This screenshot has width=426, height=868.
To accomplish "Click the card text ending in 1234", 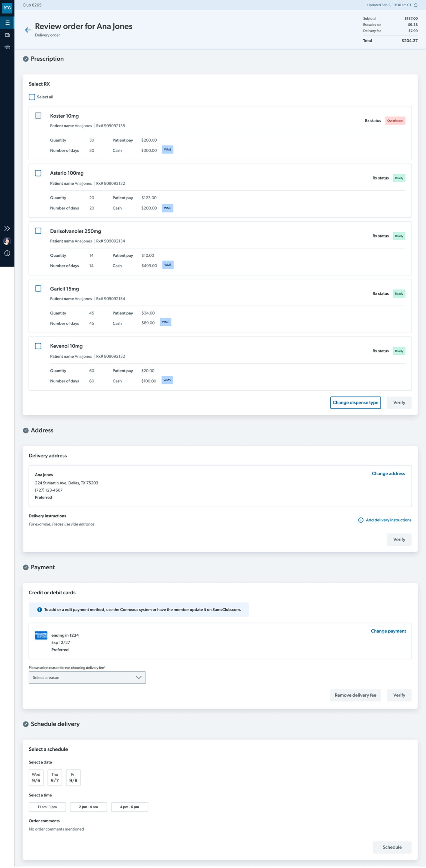I will click(x=65, y=635).
